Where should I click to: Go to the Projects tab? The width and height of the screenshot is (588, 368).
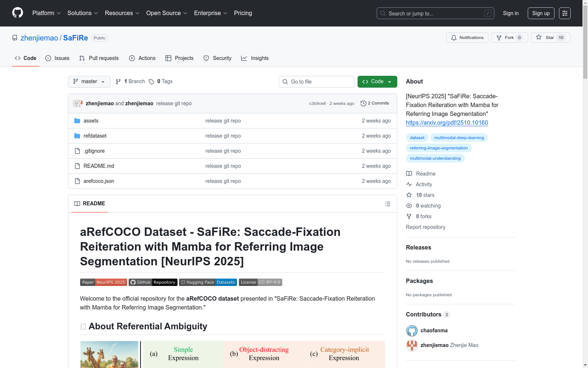click(x=179, y=58)
